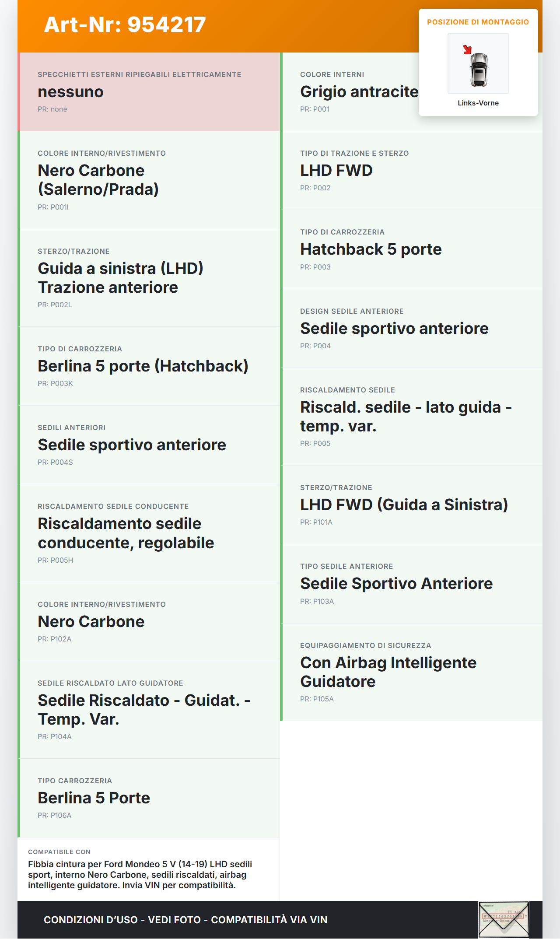Click the Links-Vorne caption
Viewport: 560px width, 939px height.
tap(478, 103)
